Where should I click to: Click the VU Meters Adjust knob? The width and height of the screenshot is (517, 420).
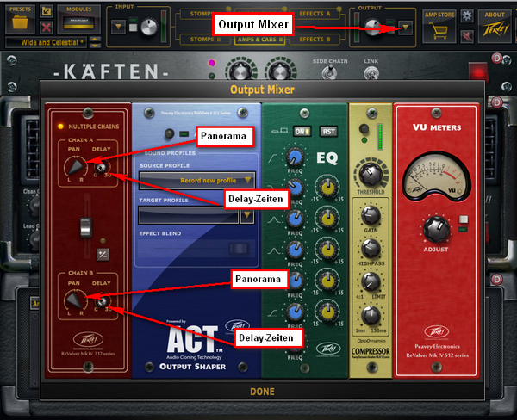coord(436,229)
